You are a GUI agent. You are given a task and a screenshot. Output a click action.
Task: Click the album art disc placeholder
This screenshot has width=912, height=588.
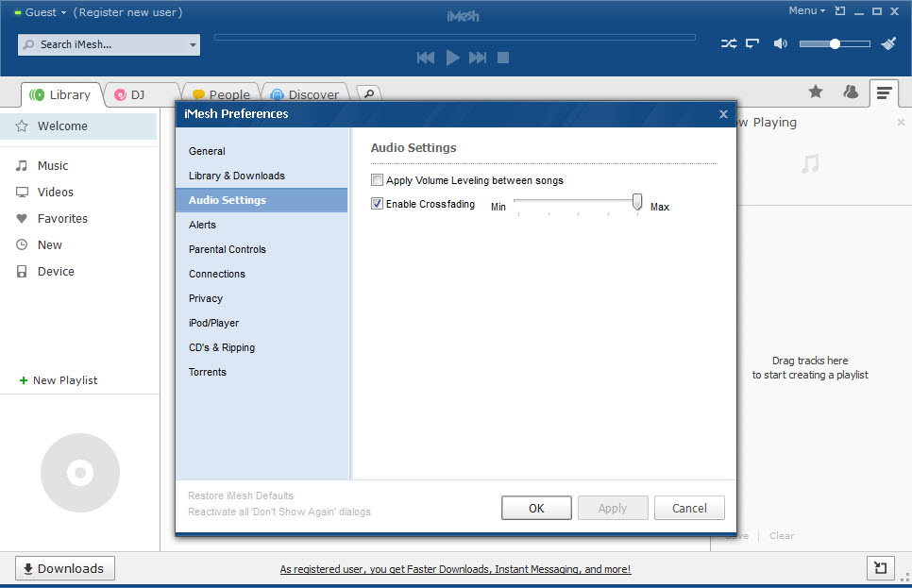(x=80, y=473)
